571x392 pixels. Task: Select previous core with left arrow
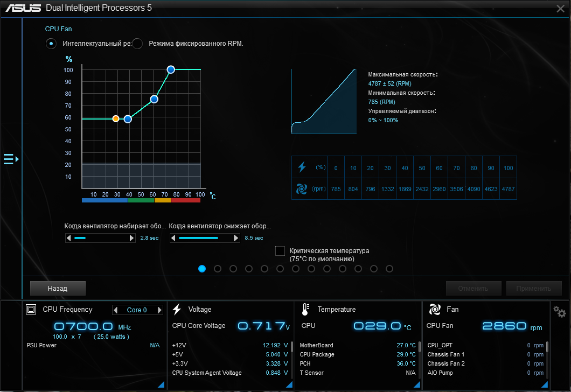click(x=116, y=310)
